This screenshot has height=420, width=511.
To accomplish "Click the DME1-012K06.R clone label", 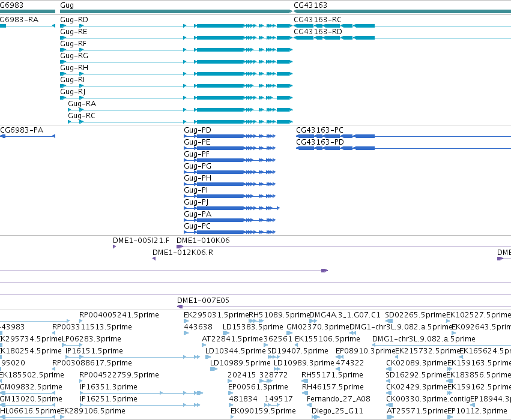I will 183,253.
